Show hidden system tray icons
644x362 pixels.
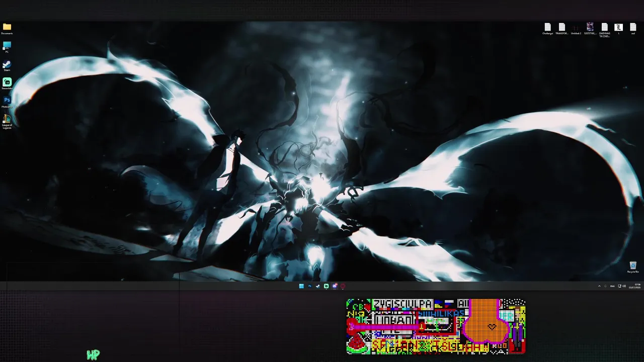click(x=599, y=286)
